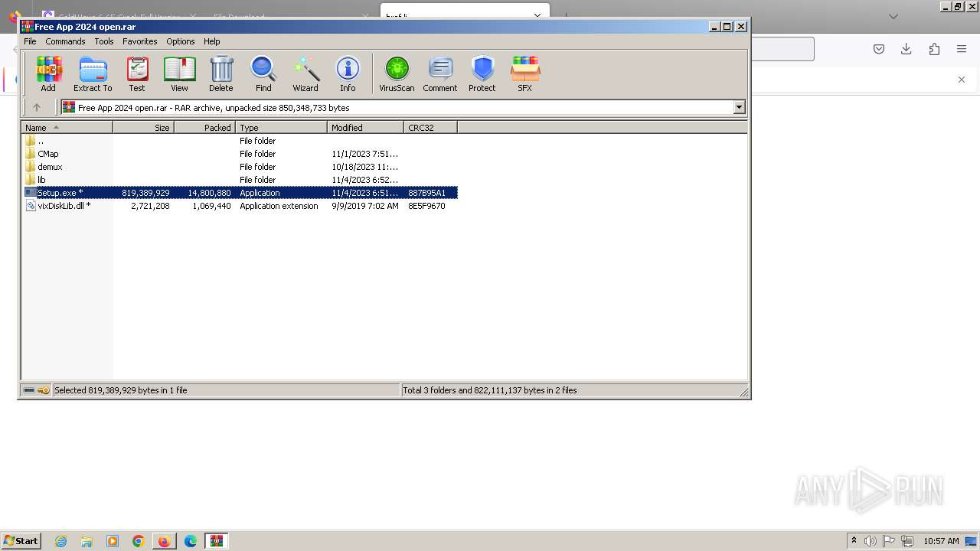This screenshot has width=980, height=551.
Task: Open the File menu
Action: click(30, 41)
